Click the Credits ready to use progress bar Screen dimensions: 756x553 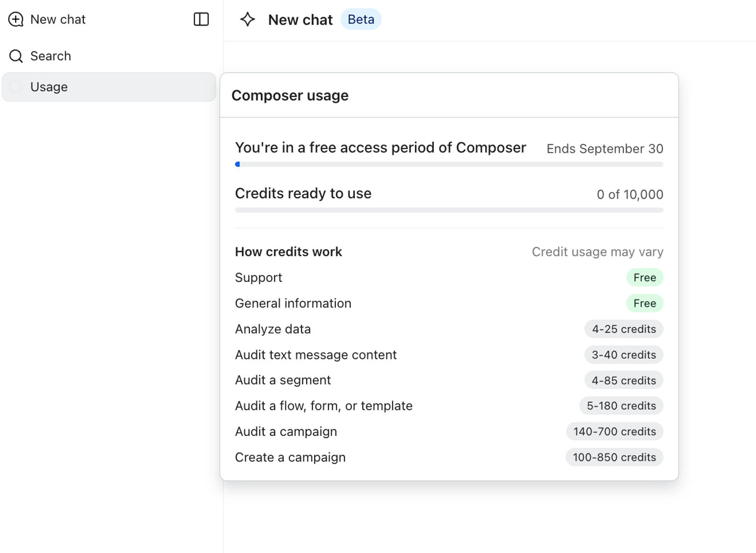tap(449, 210)
